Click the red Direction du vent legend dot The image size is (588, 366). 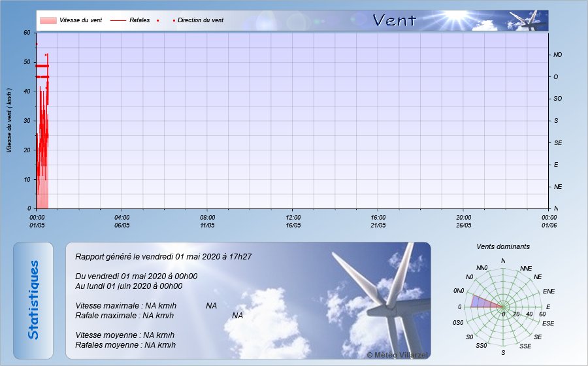[x=174, y=20]
